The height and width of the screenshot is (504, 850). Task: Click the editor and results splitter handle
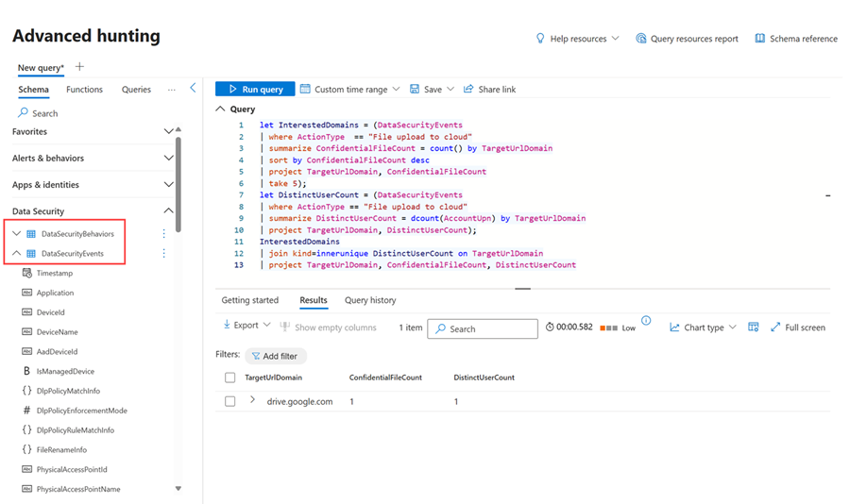522,288
